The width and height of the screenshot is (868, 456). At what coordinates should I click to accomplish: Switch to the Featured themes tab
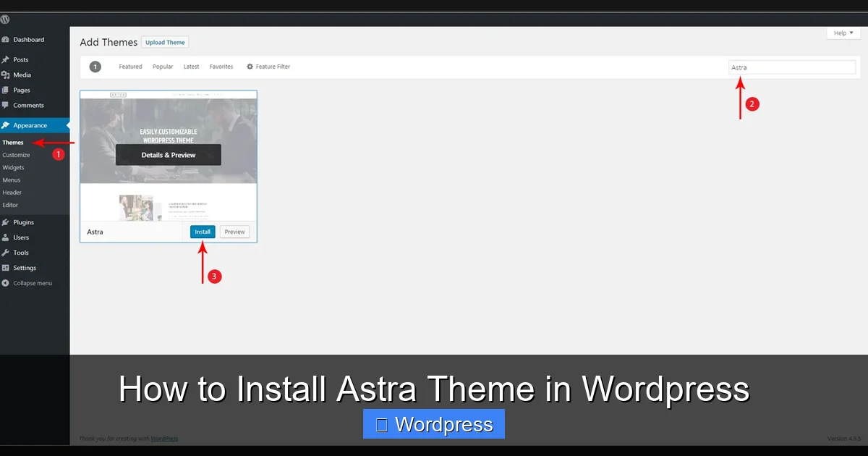click(130, 67)
